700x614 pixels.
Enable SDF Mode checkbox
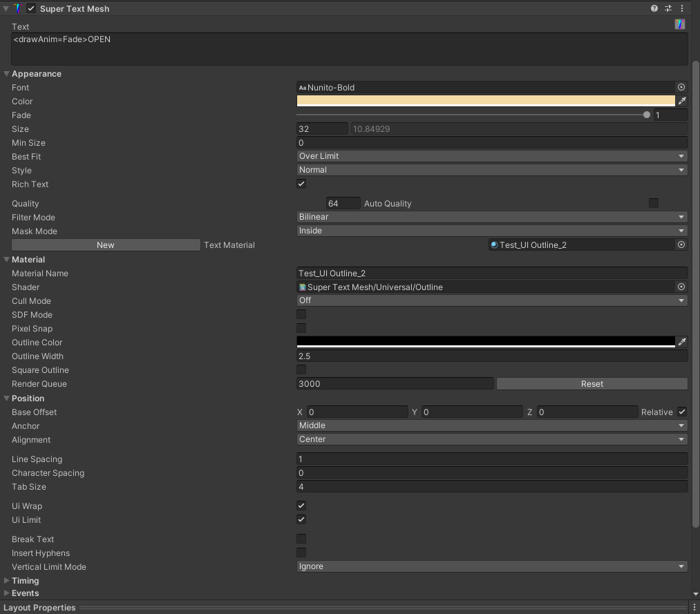tap(301, 314)
